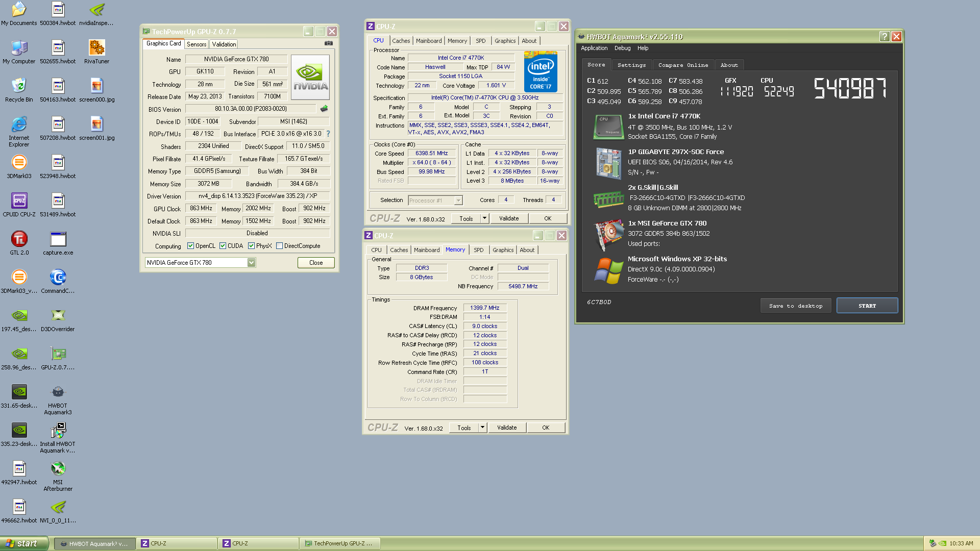980x551 pixels.
Task: Open the CommandCenter desktop shortcut
Action: (x=58, y=281)
